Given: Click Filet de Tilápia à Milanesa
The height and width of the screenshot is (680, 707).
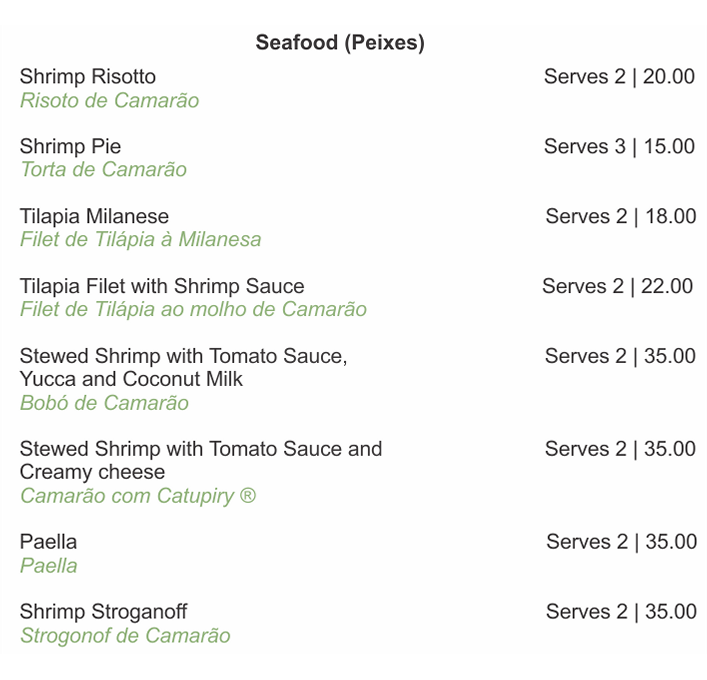Looking at the screenshot, I should [x=140, y=239].
